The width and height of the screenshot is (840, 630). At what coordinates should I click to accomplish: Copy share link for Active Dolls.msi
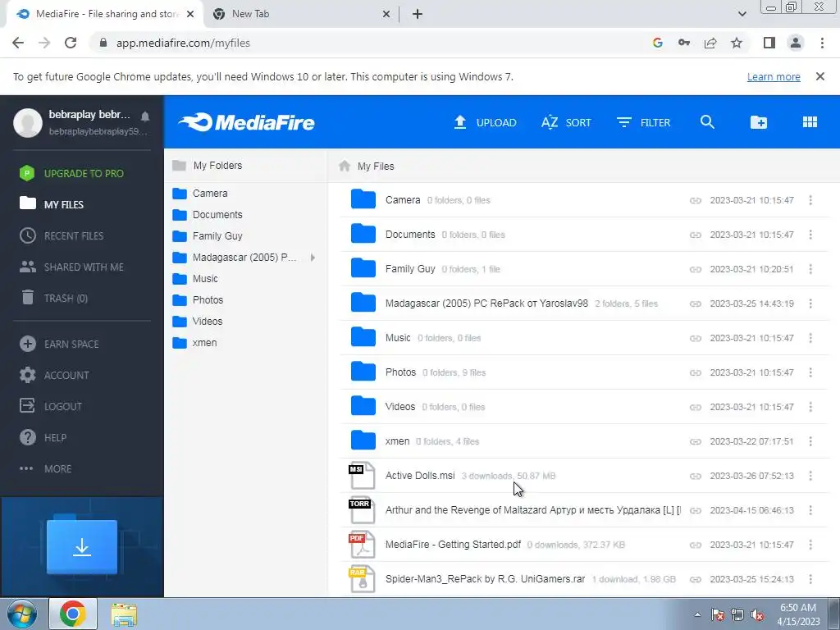[696, 476]
